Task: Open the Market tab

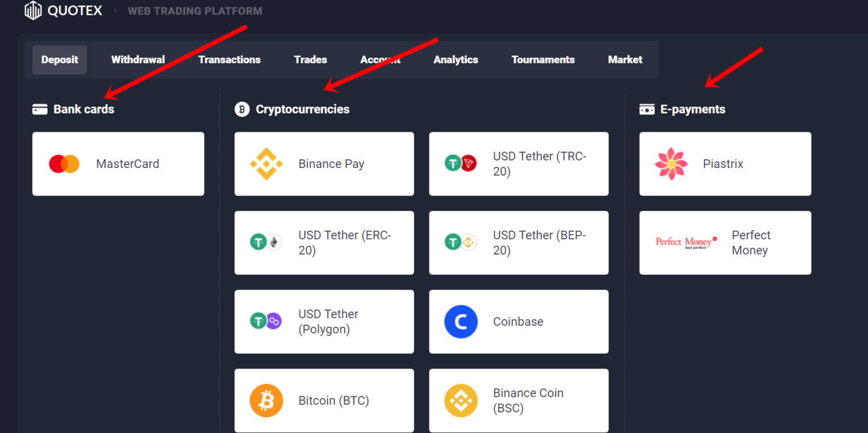Action: click(625, 60)
